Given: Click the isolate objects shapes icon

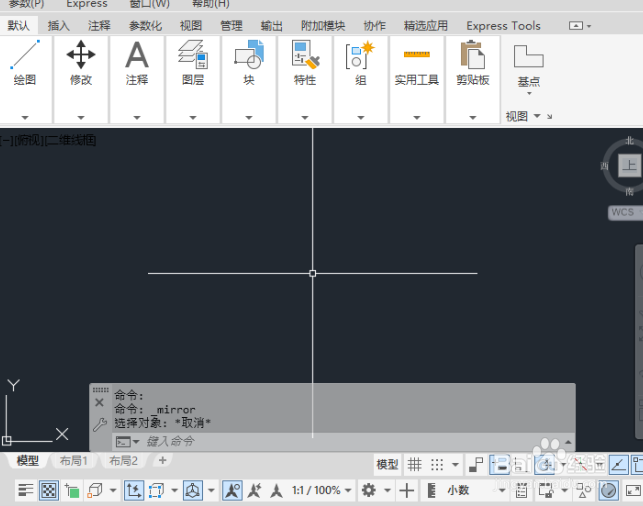Looking at the screenshot, I should point(584,490).
